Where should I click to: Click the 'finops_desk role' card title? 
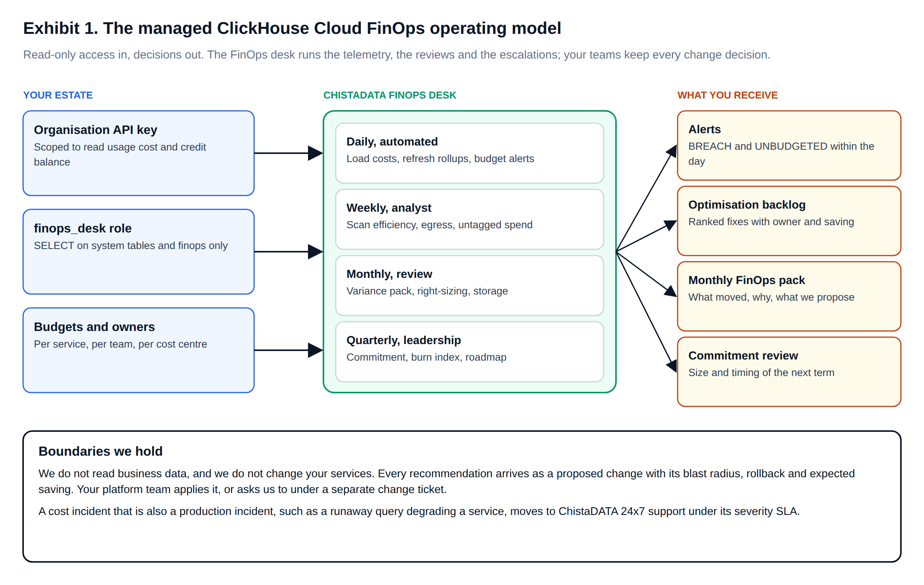[83, 228]
